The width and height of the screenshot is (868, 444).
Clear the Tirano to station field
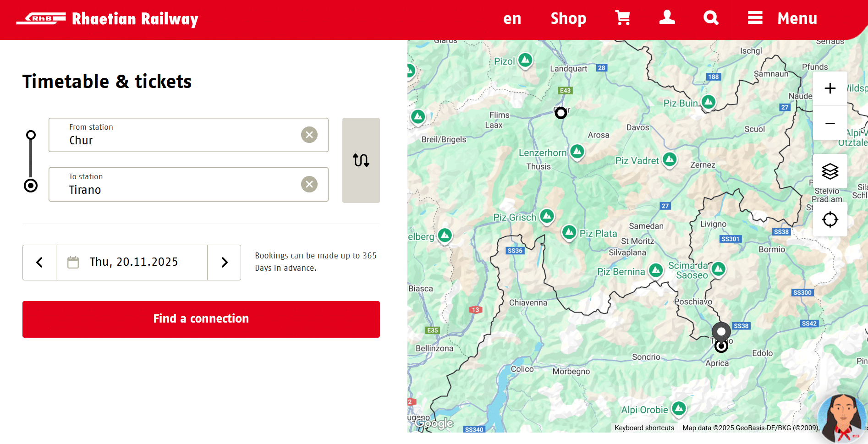click(x=309, y=184)
